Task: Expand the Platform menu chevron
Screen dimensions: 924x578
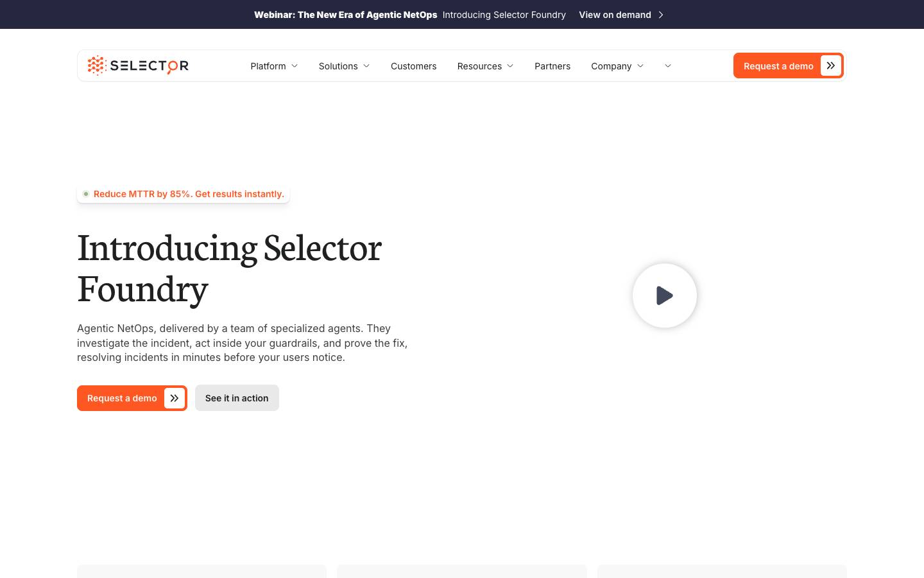Action: click(x=295, y=66)
